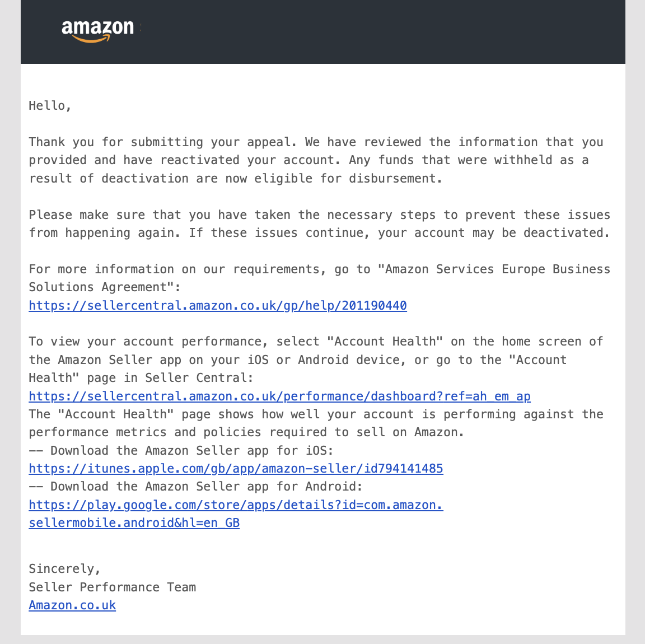Click the "Download the Amazon Seller app for Android" line
645x644 pixels.
click(x=195, y=487)
